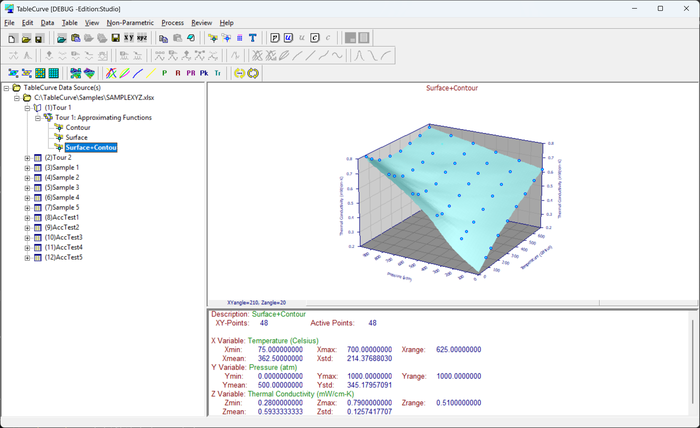Click the two-column layout icon
The width and height of the screenshot is (700, 428).
point(364,38)
